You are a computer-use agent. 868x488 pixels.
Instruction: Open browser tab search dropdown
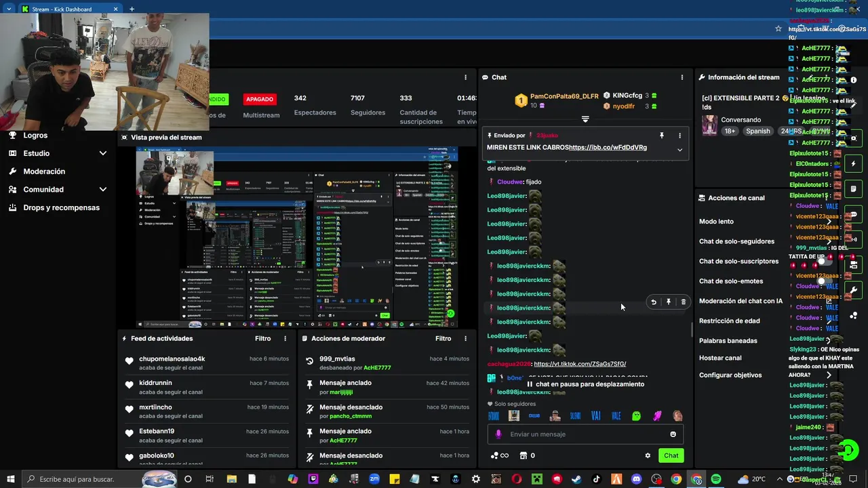9,9
